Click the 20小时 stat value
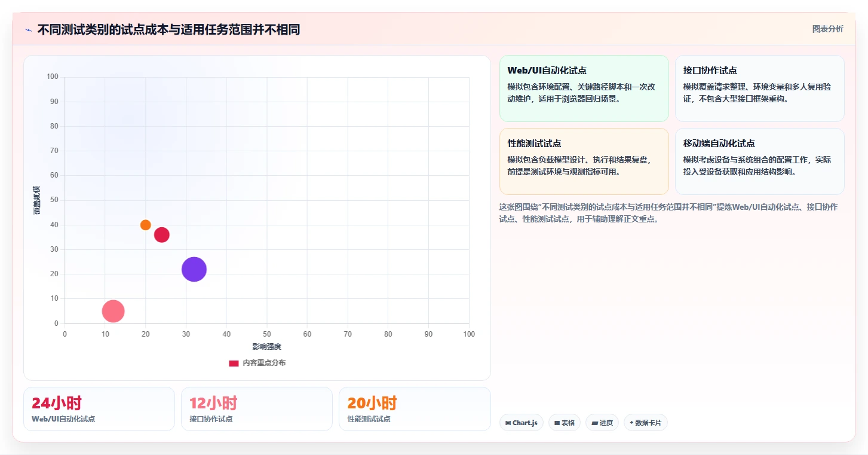Viewport: 868px width, 455px height. pyautogui.click(x=372, y=403)
